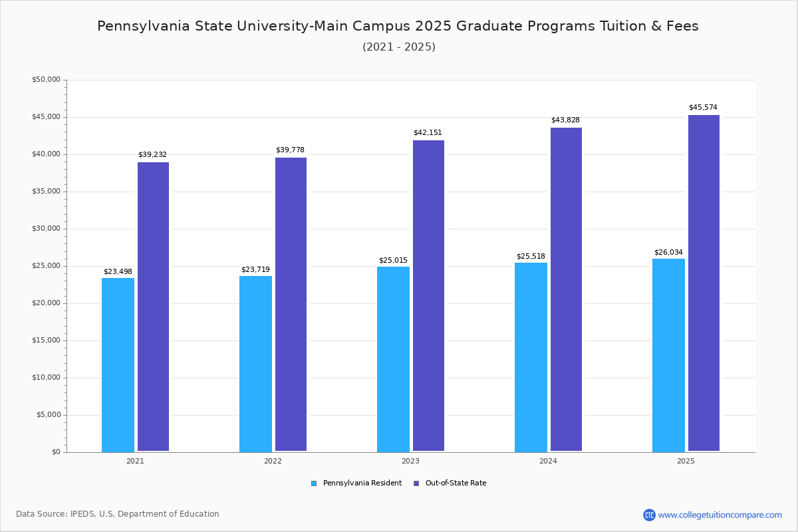798x532 pixels.
Task: Select the 2021 Pennsylvania Resident bar
Action: 118,364
